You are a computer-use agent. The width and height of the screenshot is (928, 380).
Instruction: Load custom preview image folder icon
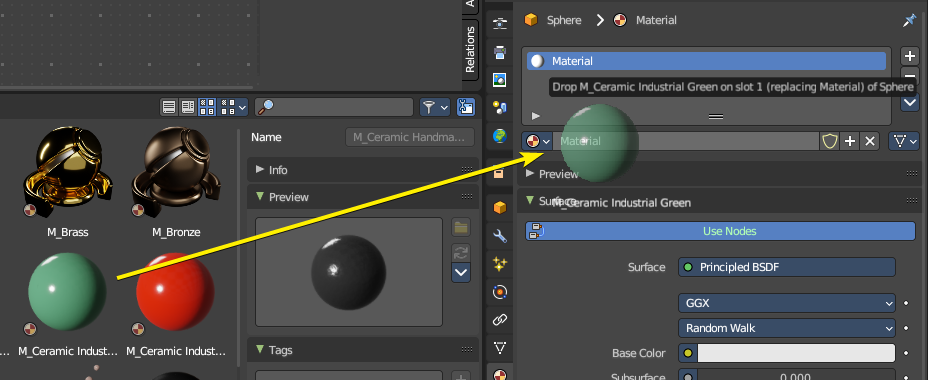click(461, 227)
